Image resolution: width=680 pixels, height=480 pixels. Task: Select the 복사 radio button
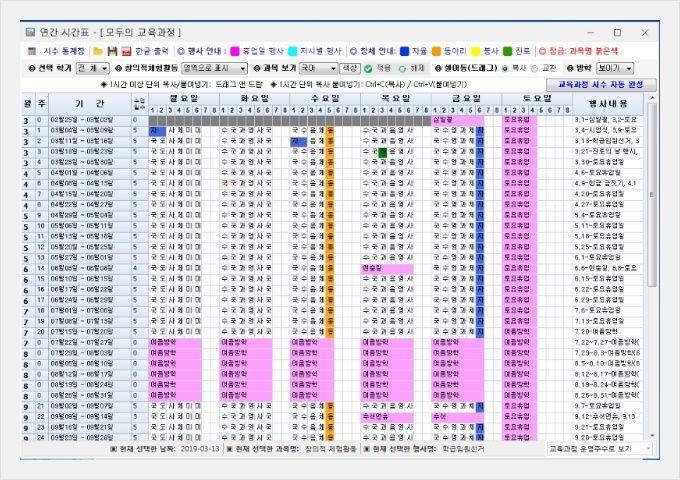(x=504, y=69)
